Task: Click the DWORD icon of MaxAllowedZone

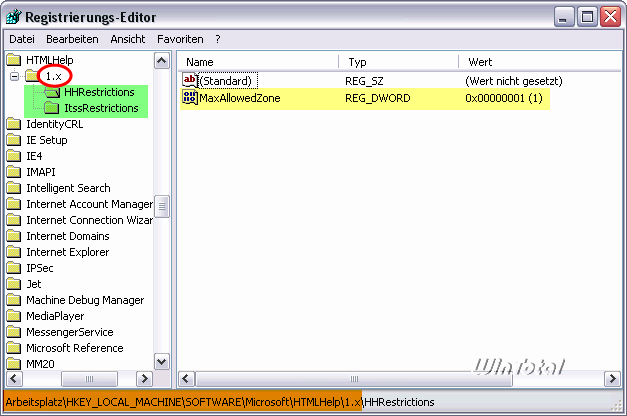Action: [x=190, y=98]
